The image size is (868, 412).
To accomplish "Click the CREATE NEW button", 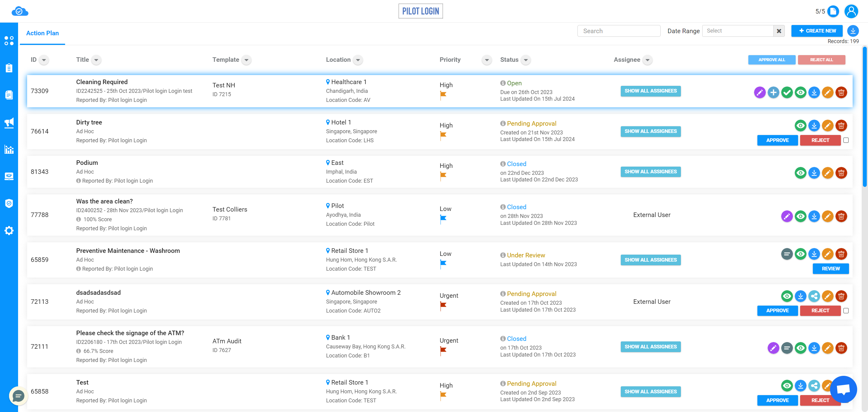I will tap(817, 31).
